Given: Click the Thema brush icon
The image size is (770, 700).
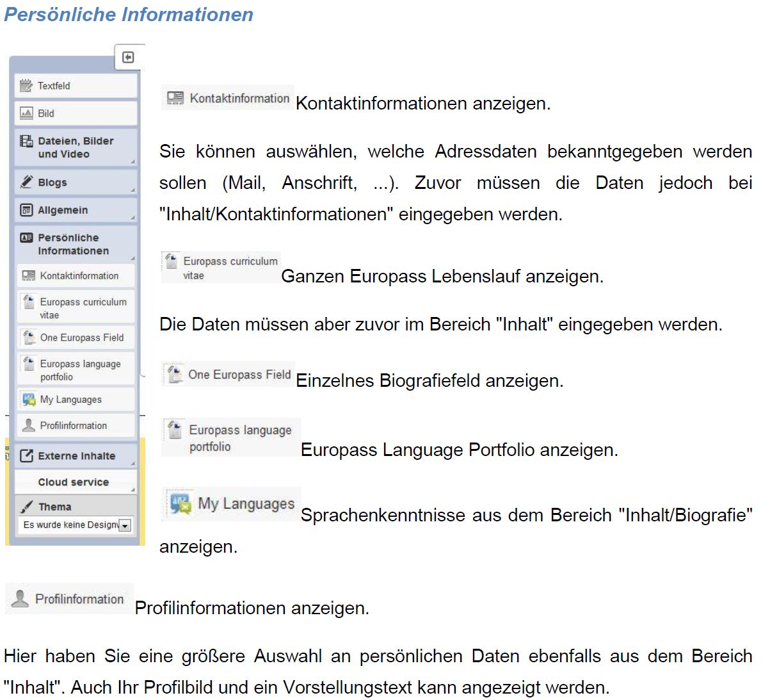Looking at the screenshot, I should [x=26, y=507].
